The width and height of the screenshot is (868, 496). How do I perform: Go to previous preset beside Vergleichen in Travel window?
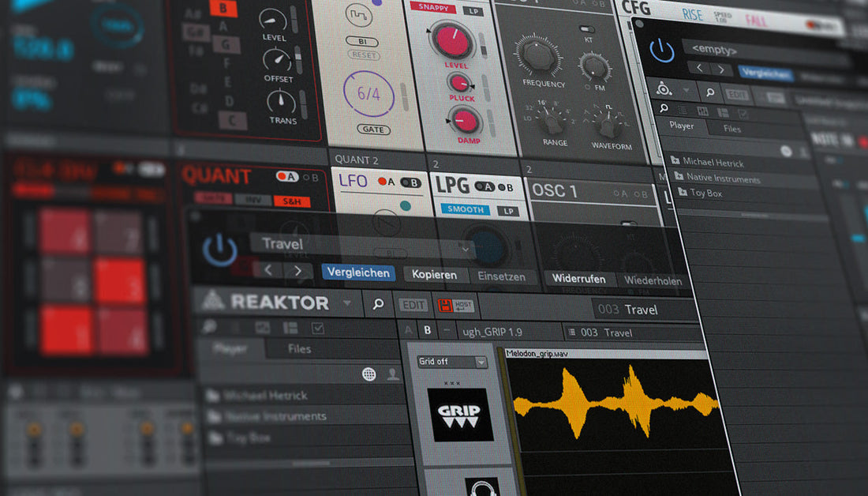(268, 270)
